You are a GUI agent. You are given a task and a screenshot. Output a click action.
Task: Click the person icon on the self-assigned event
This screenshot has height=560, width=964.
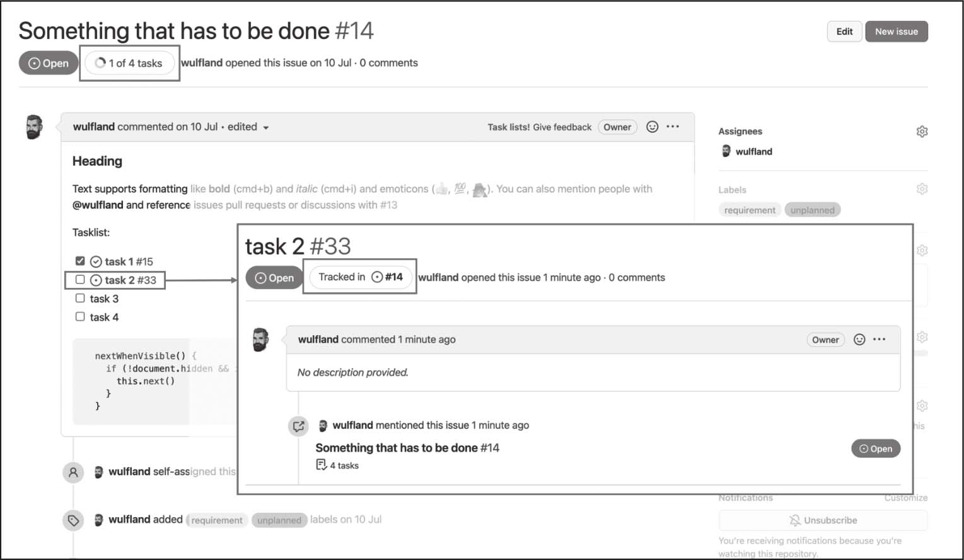click(x=73, y=472)
